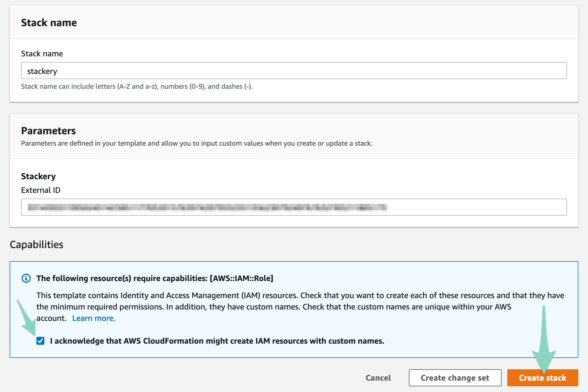Click the Parameters section heading
The image size is (588, 392).
click(x=48, y=131)
